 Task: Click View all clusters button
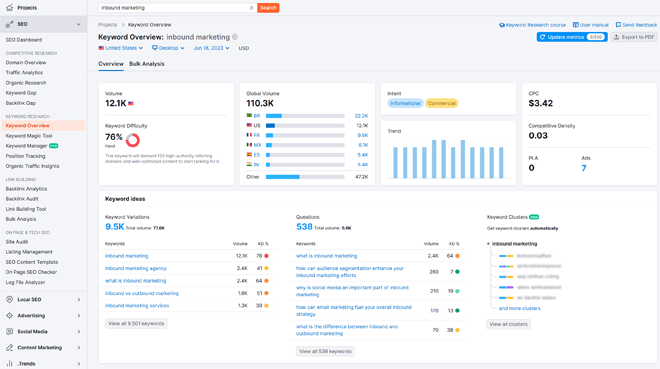pos(508,324)
